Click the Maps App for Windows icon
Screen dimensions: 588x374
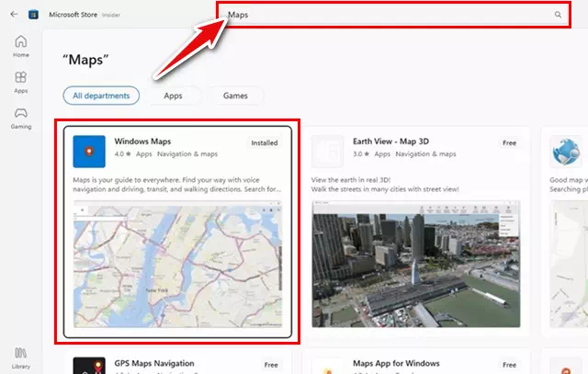[x=327, y=366]
